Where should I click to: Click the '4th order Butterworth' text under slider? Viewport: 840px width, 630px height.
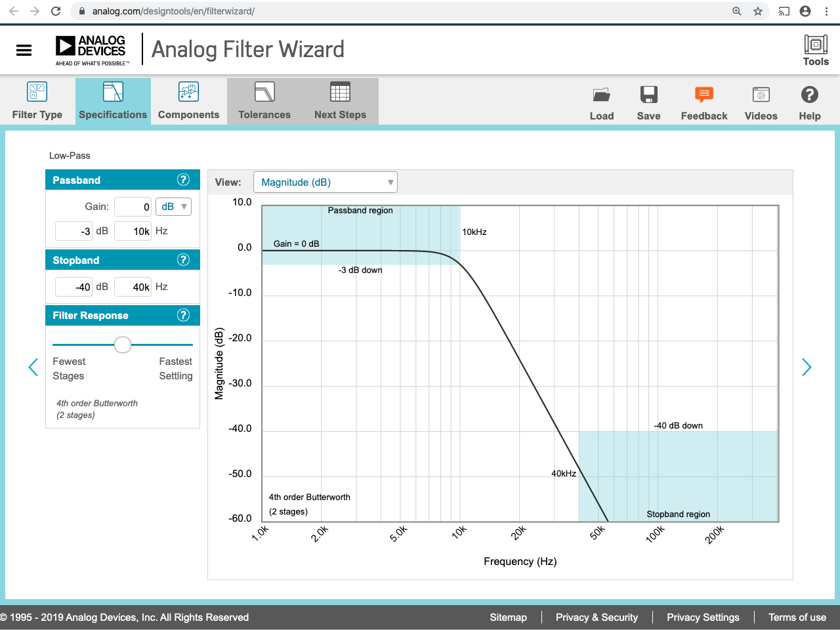pos(97,404)
